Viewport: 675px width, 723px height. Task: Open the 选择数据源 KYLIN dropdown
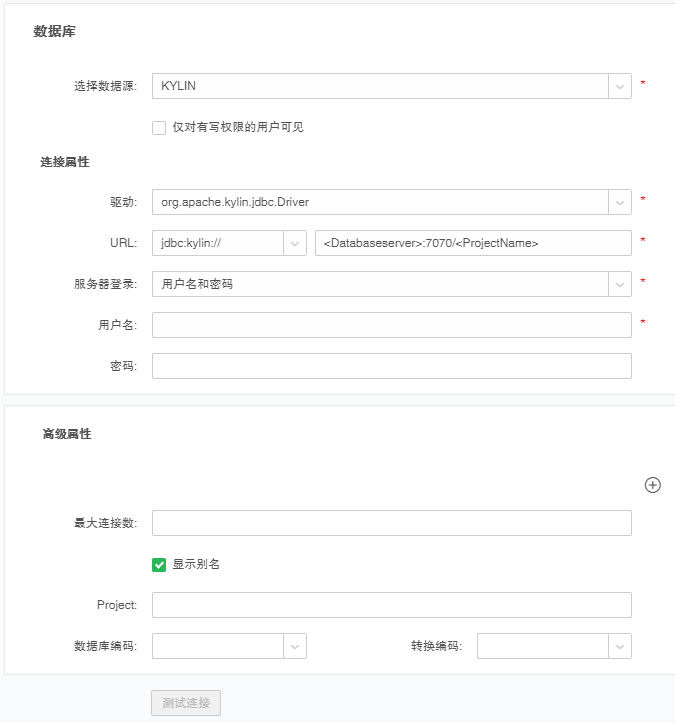620,86
